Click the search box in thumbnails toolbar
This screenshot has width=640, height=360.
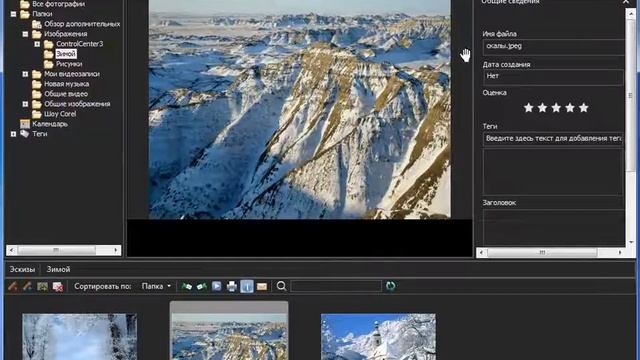336,286
